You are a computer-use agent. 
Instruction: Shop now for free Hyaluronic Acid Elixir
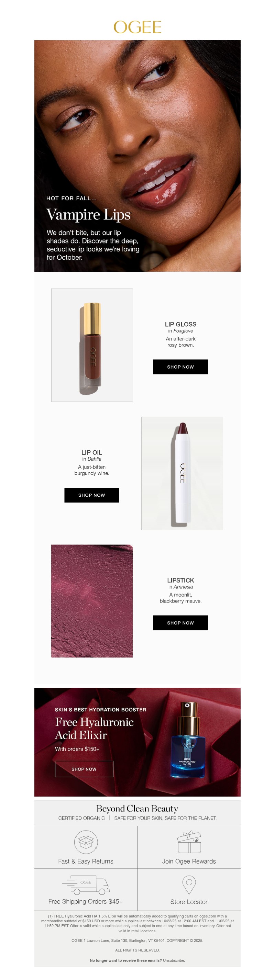84,769
